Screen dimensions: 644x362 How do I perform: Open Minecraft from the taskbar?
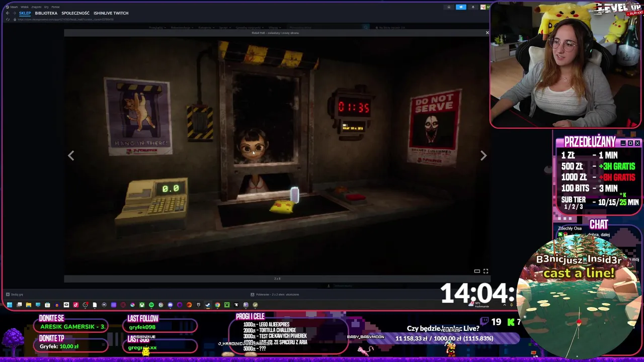(x=227, y=305)
